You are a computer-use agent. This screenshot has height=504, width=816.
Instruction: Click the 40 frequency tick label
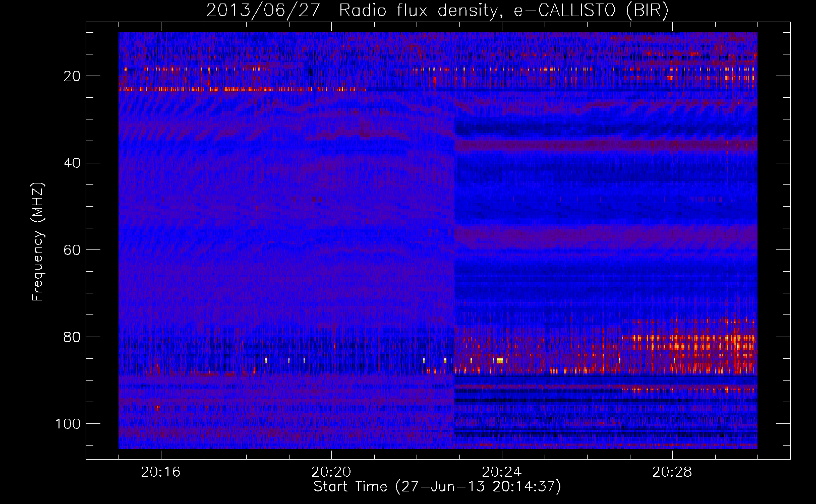[x=73, y=163]
